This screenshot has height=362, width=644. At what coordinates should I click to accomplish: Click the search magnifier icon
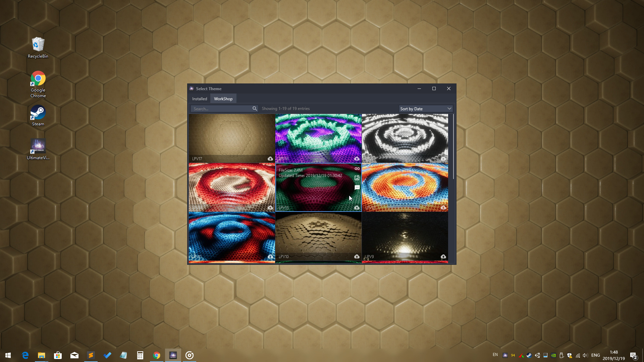(x=255, y=109)
